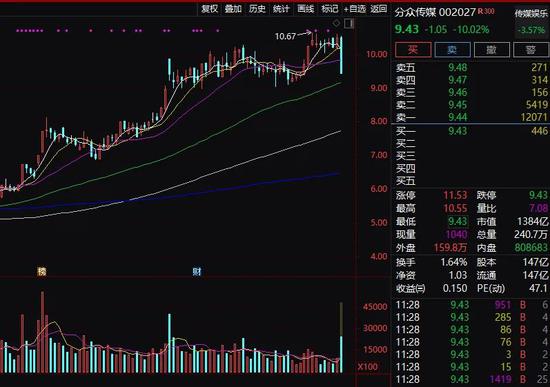Click the 10.00 price axis label
This screenshot has height=387, width=550.
(x=377, y=54)
